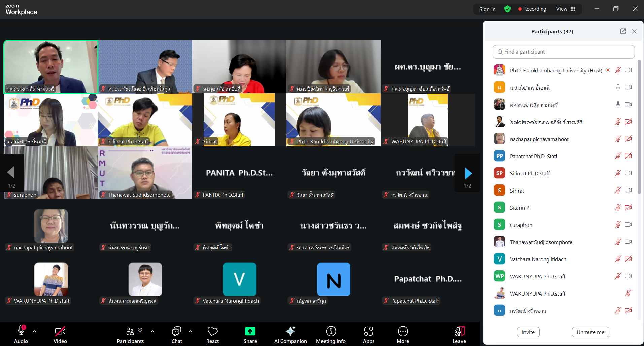Expand the Participants options arrow
The image size is (644, 346).
tap(152, 331)
